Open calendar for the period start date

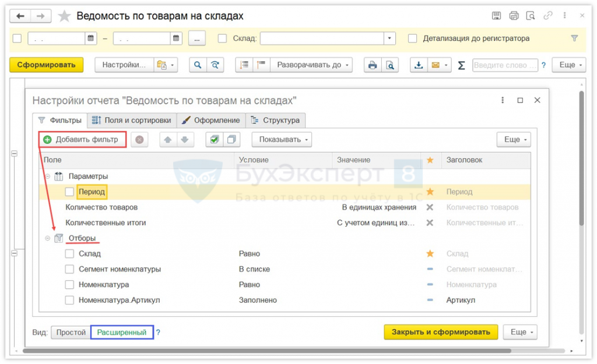click(x=90, y=38)
